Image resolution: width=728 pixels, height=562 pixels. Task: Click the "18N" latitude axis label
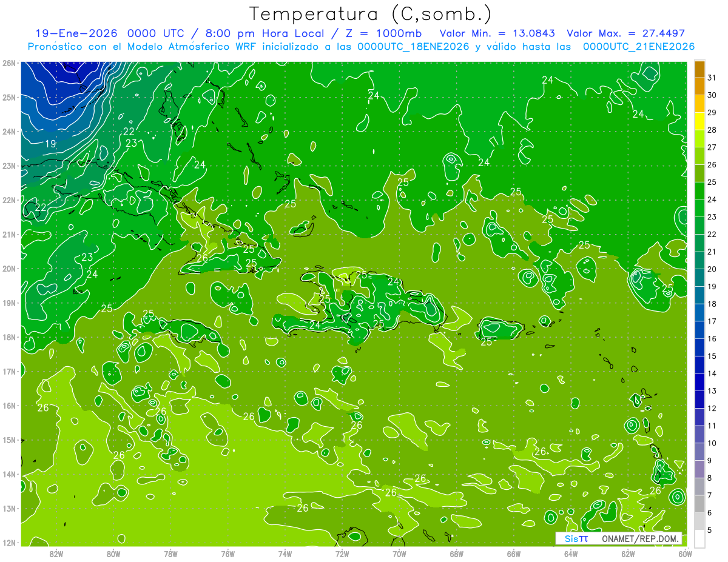[x=9, y=337]
